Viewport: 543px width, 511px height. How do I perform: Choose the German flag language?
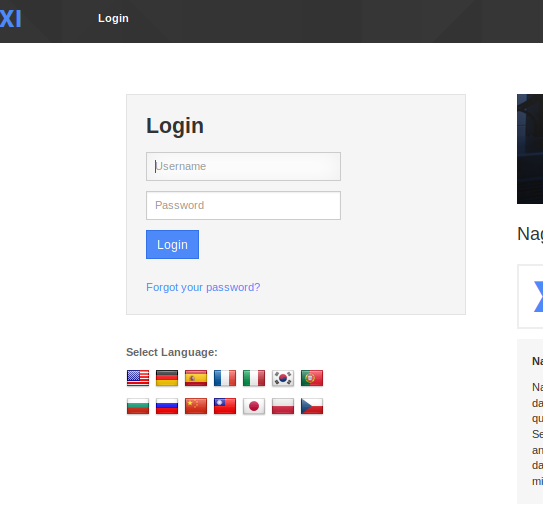[167, 378]
